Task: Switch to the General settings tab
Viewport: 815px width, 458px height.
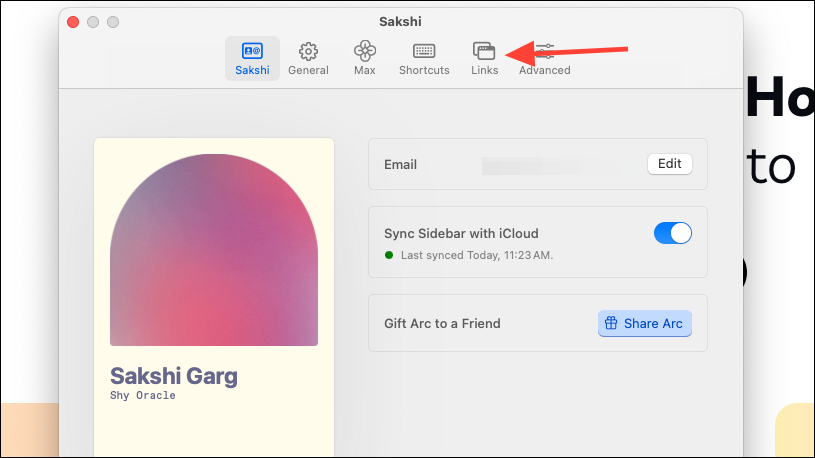Action: (x=308, y=58)
